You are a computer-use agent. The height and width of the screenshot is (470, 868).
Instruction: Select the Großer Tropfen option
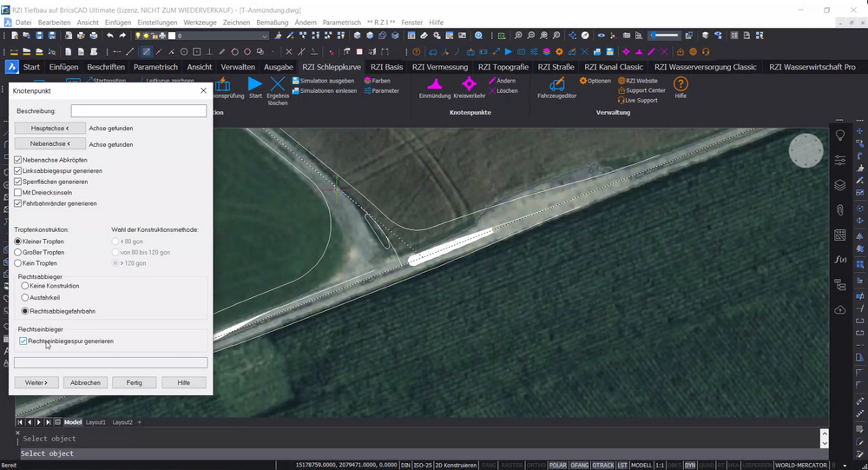pos(17,252)
